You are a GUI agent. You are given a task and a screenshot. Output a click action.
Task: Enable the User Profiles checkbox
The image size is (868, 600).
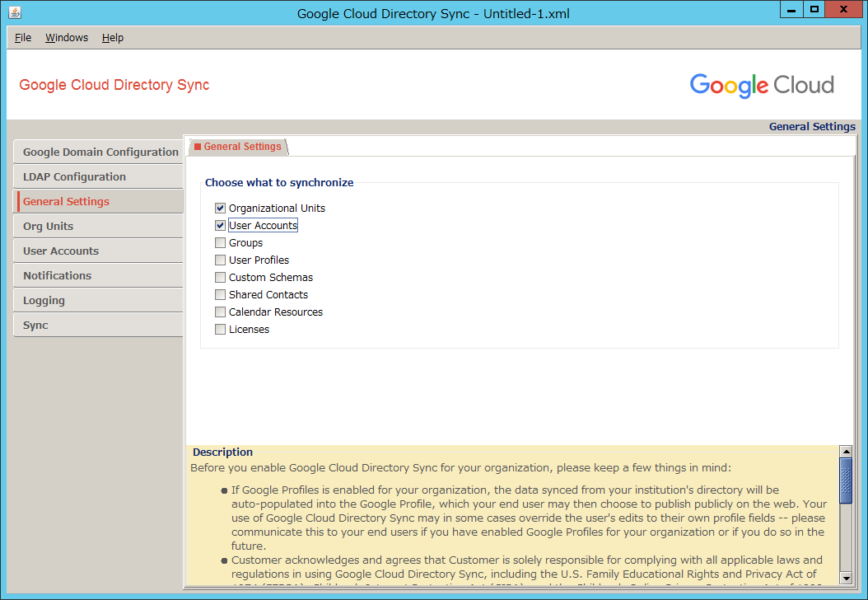click(x=221, y=260)
